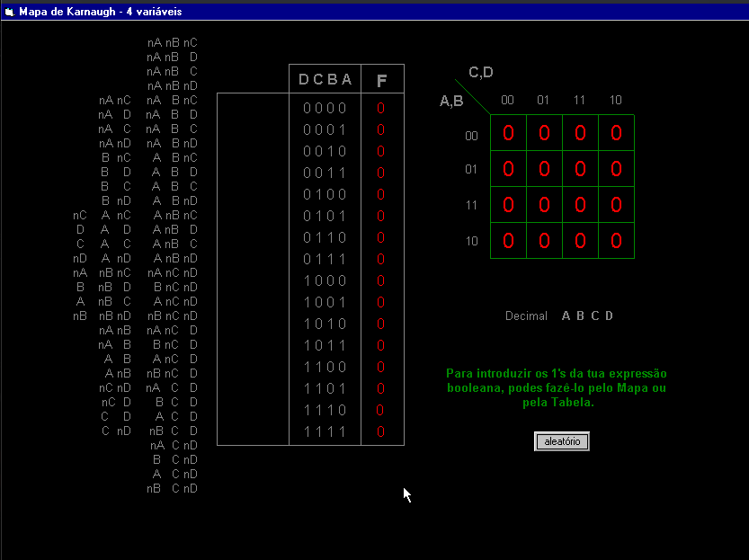Flip map cell at AB=01, CD=01
This screenshot has height=560, width=749.
coord(544,169)
